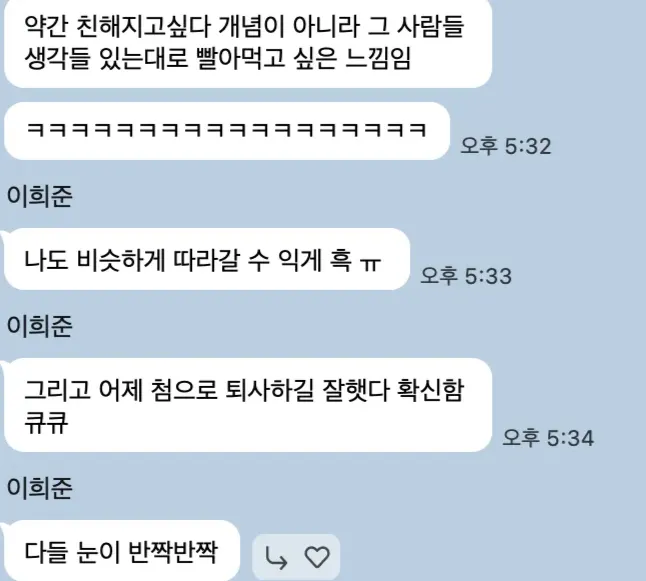Open 이희준 profile above 나도 비슷하게 message
Image resolution: width=646 pixels, height=581 pixels.
40,196
